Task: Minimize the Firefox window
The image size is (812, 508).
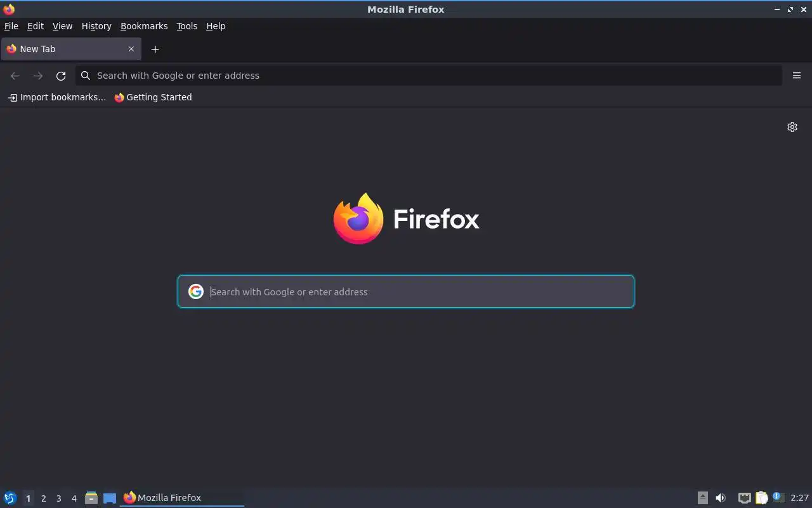Action: click(x=777, y=10)
